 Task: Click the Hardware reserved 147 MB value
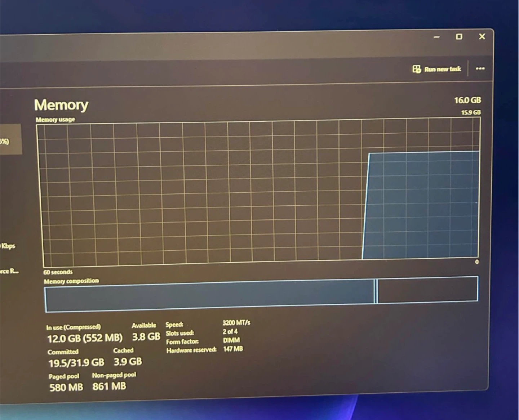coord(233,349)
